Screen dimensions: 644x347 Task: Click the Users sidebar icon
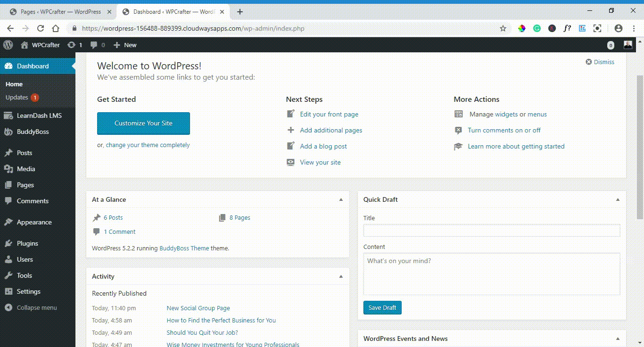(x=8, y=259)
